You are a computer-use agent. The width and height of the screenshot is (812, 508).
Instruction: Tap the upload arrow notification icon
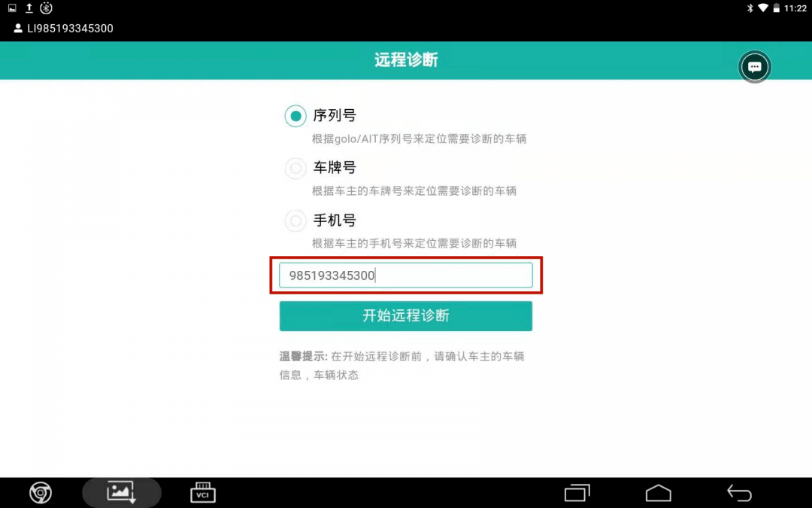coord(29,8)
